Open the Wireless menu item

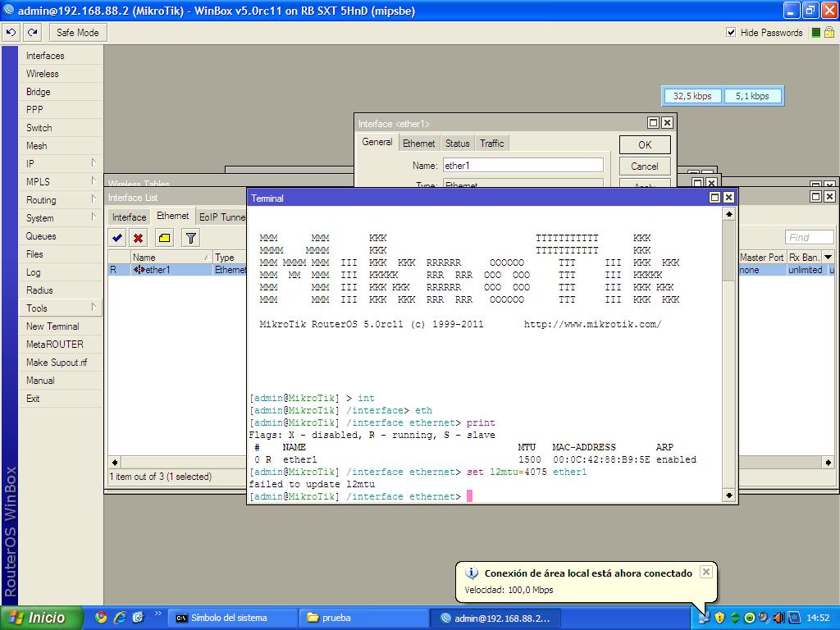click(x=60, y=74)
